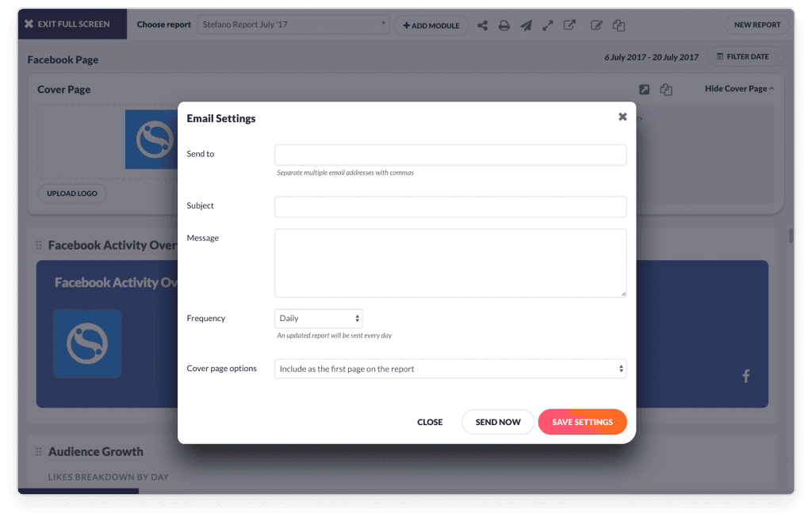The image size is (812, 521).
Task: Click the '6 July 2017 - 20 July 2017' date range
Action: coord(651,57)
